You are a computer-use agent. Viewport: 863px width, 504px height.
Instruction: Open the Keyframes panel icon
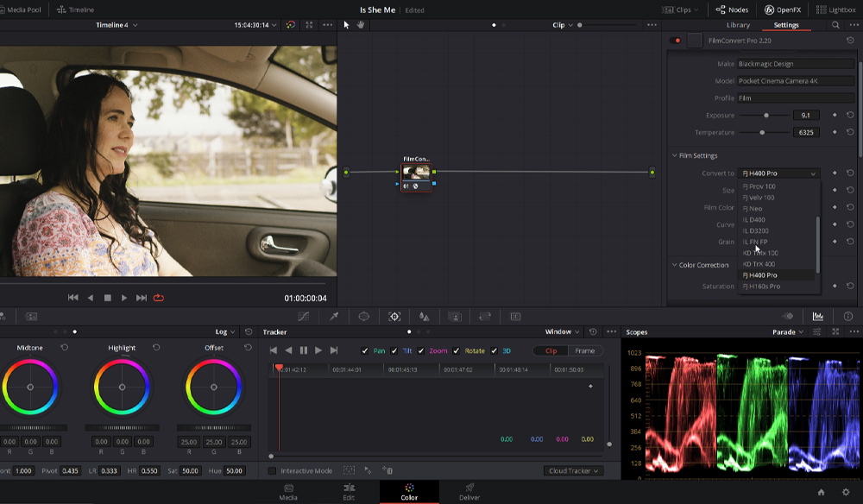(788, 317)
